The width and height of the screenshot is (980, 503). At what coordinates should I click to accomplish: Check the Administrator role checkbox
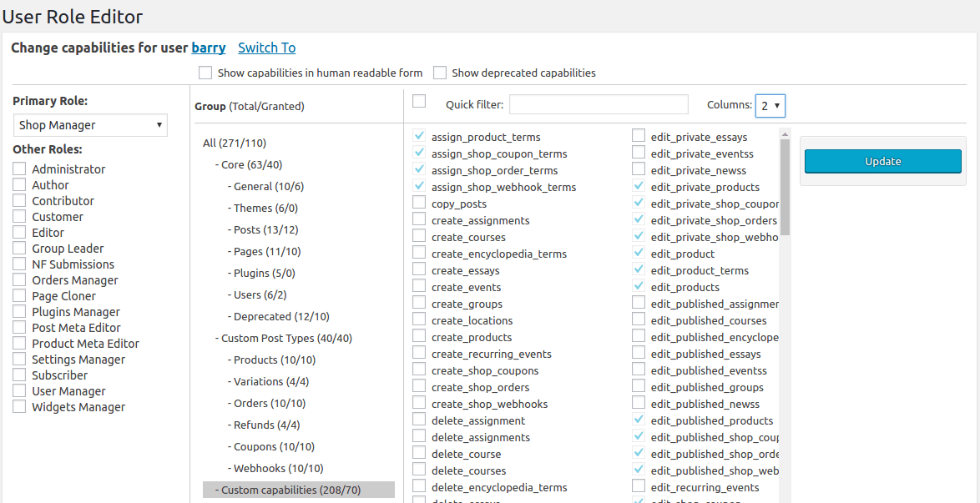[x=18, y=169]
